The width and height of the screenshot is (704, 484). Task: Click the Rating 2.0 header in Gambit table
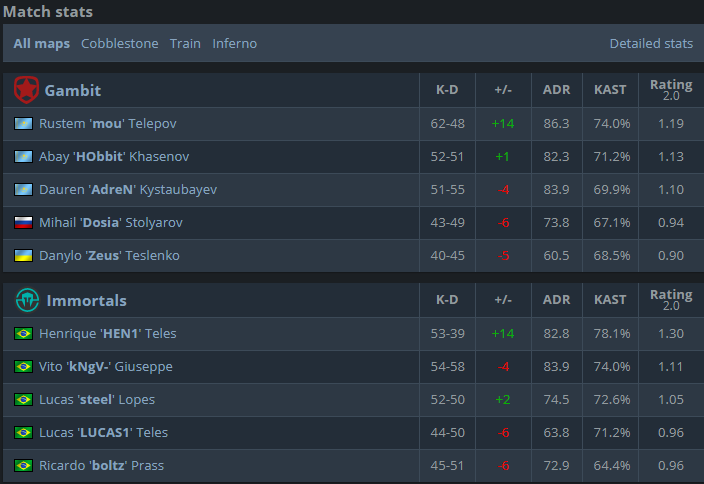tap(671, 90)
